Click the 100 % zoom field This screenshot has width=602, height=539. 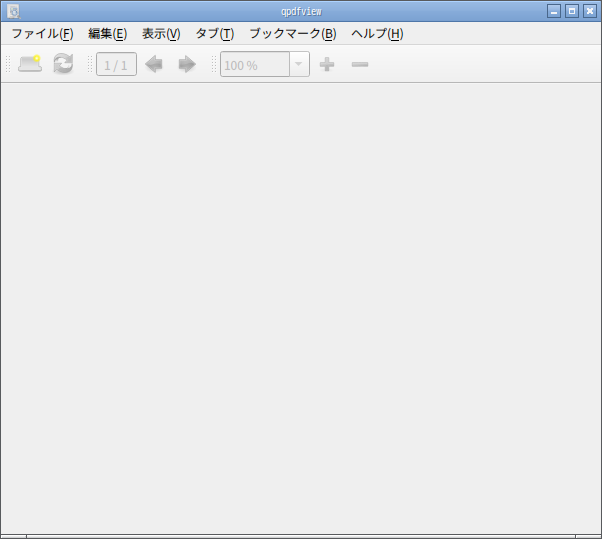255,64
